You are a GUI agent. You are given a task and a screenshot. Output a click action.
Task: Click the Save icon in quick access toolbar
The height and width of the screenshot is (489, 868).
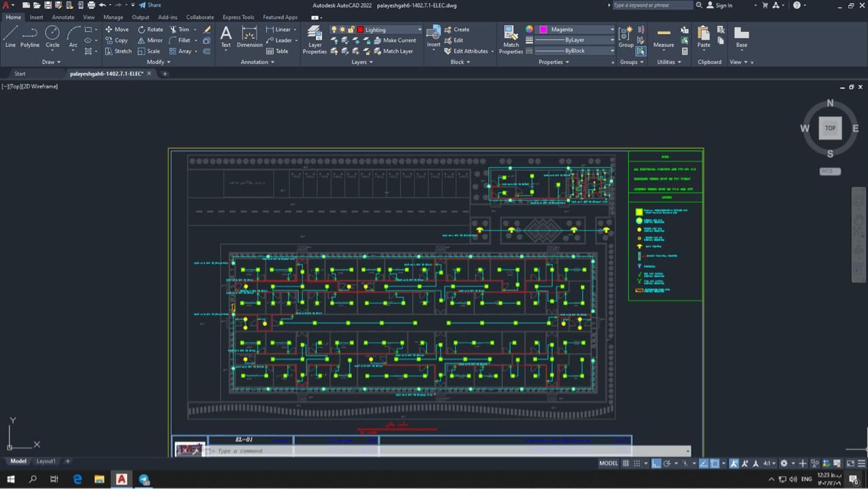[x=48, y=5]
